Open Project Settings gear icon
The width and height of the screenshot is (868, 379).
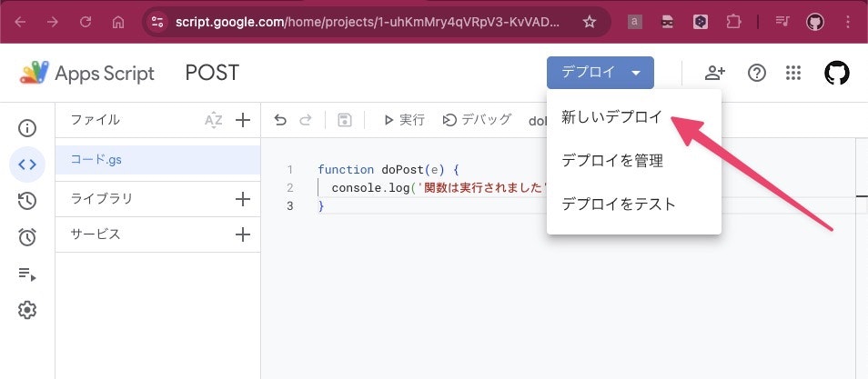point(27,310)
